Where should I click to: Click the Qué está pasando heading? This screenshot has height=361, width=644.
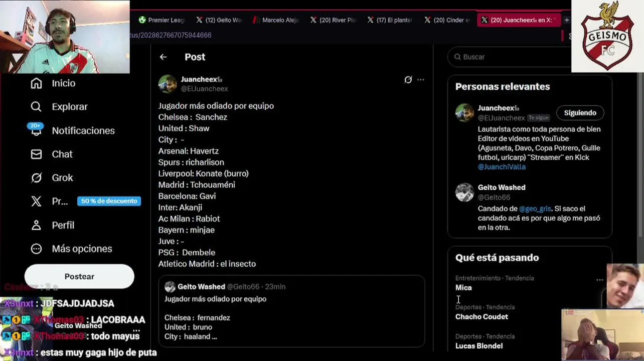pos(497,258)
